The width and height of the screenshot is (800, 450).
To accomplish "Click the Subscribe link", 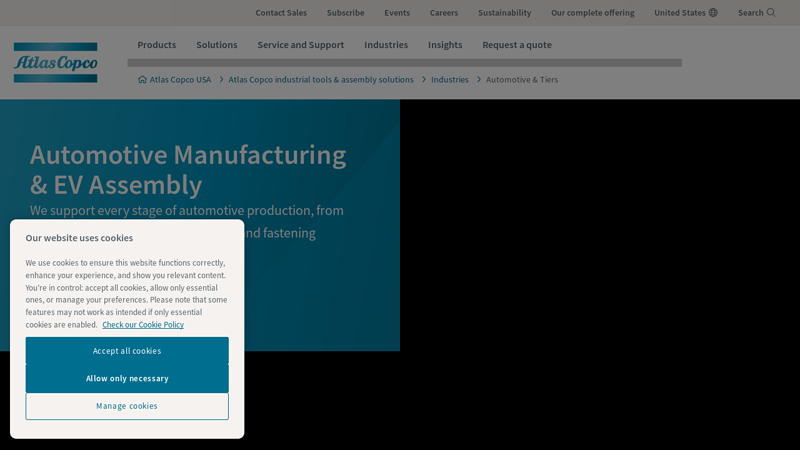I will coord(345,13).
